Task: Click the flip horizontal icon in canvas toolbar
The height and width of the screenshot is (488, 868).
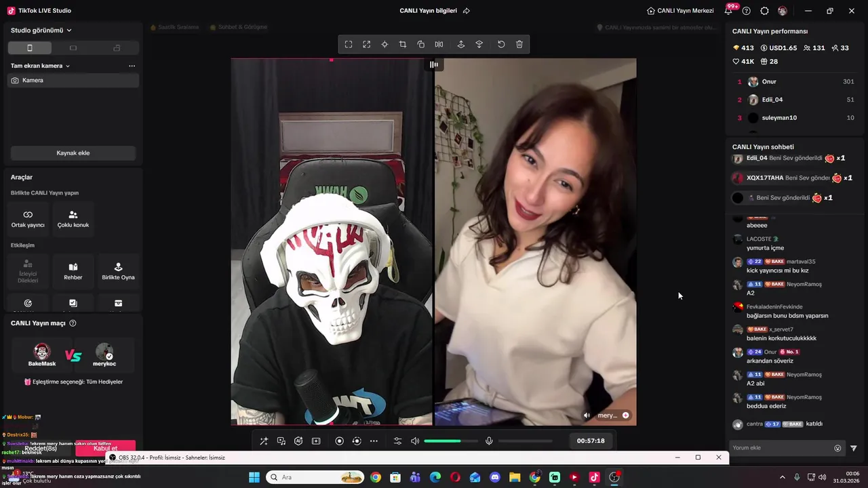Action: tap(439, 44)
